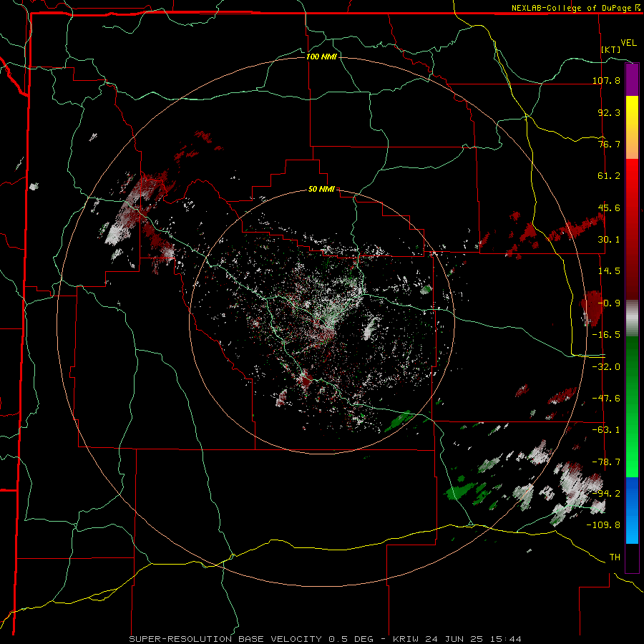Pick the gray near-zero segment of color bar
644x644 pixels.
632,317
